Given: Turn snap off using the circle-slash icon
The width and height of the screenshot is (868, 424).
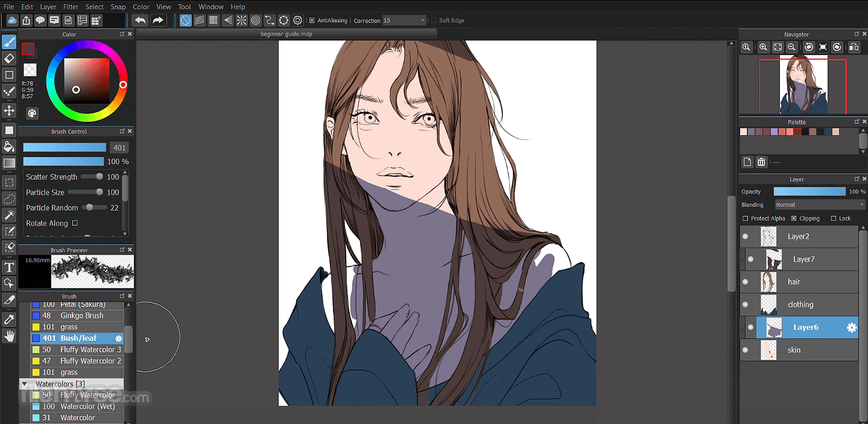Looking at the screenshot, I should point(185,20).
